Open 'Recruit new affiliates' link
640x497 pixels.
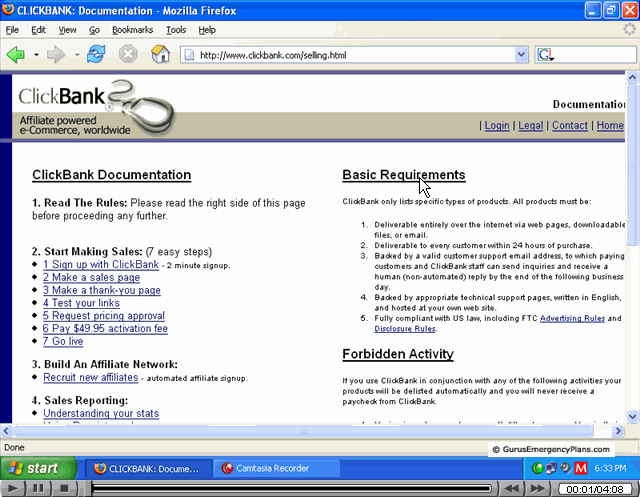91,377
